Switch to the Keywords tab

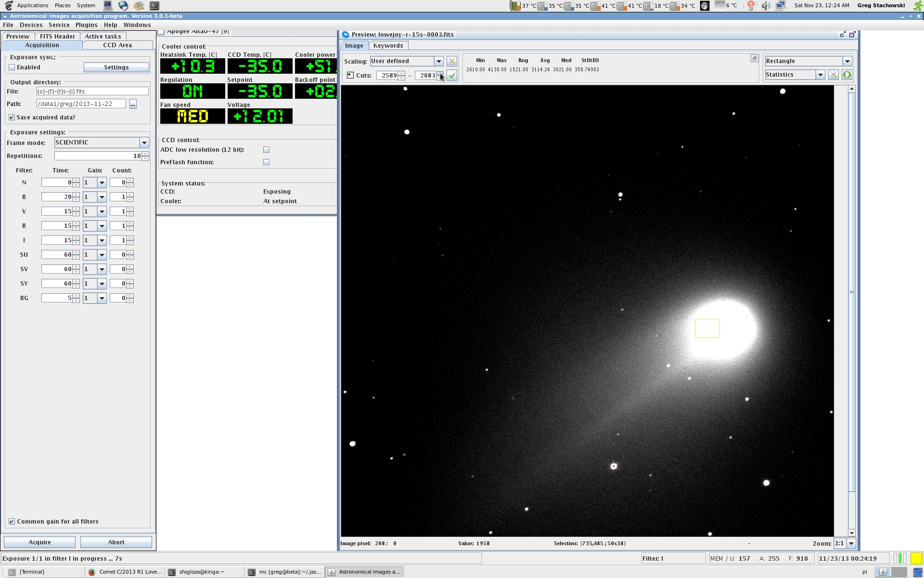[388, 45]
